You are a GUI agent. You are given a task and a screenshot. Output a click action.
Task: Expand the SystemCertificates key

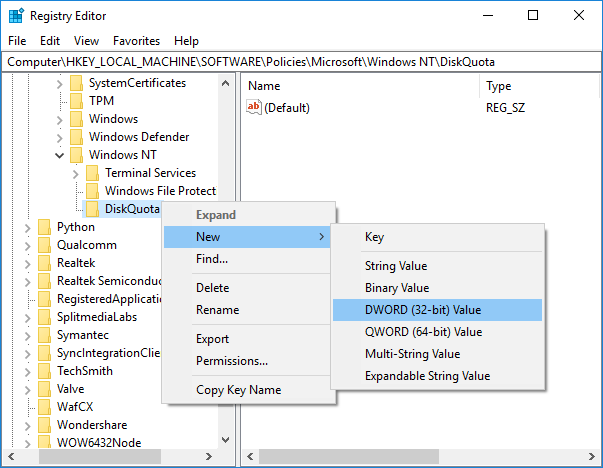(x=61, y=83)
